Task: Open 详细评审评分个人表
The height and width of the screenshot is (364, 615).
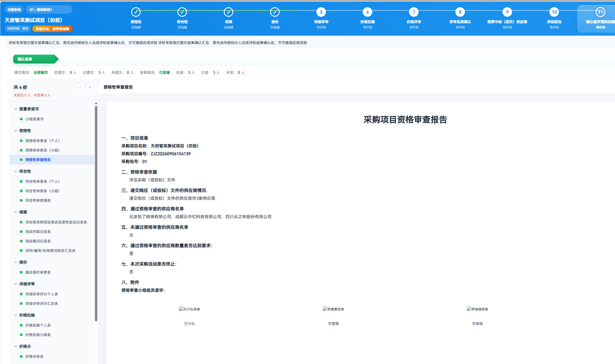Action: coord(42,294)
